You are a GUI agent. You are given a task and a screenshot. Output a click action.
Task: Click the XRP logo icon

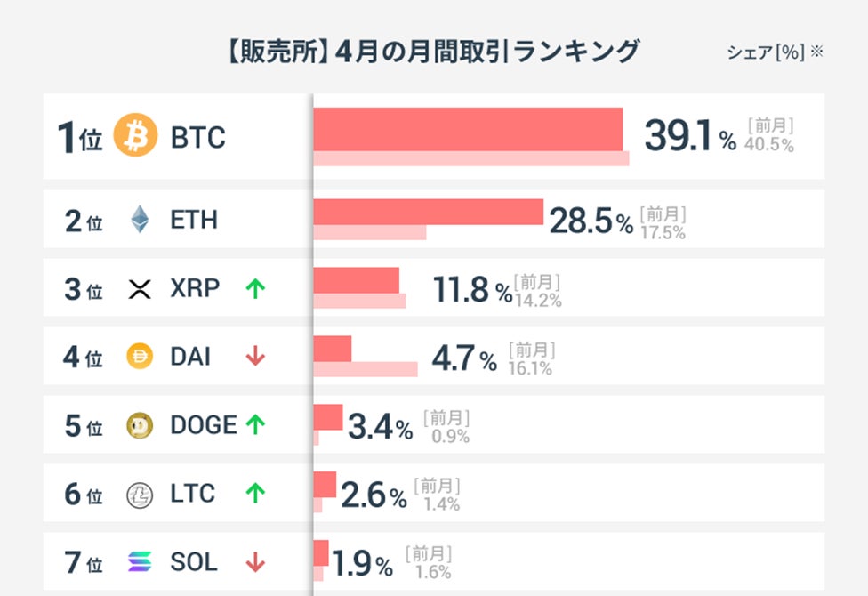(x=140, y=289)
